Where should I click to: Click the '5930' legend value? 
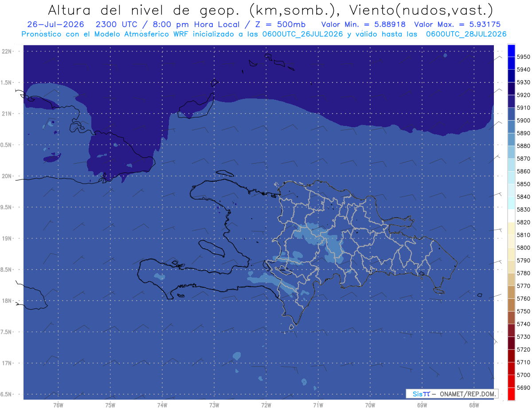524,82
